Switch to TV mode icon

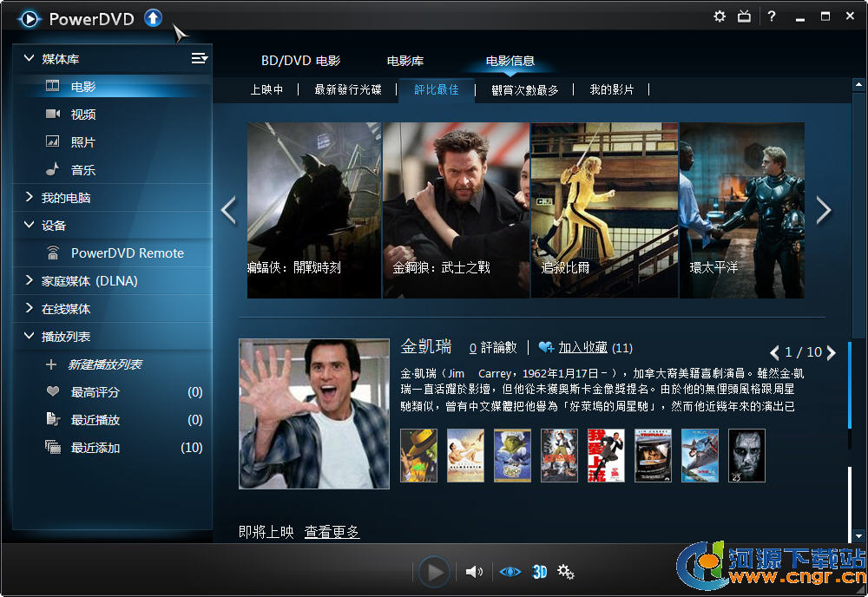745,16
